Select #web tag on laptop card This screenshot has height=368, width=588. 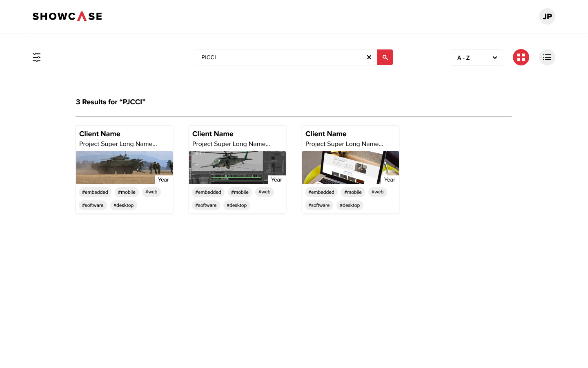[x=378, y=192]
